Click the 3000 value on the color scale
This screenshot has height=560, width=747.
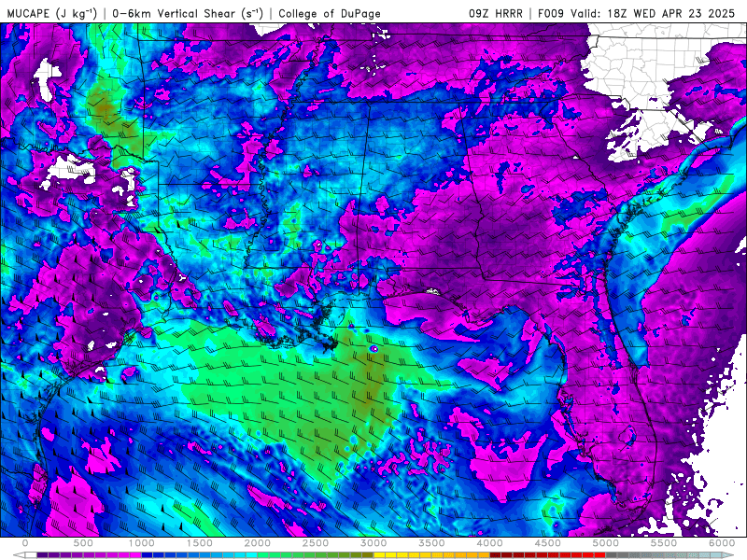pyautogui.click(x=373, y=543)
